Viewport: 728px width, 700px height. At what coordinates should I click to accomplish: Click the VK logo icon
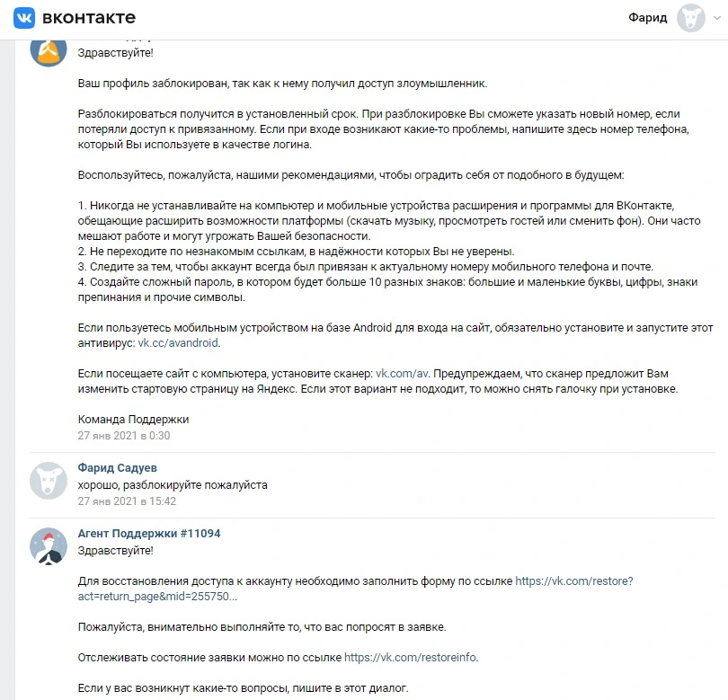click(24, 18)
